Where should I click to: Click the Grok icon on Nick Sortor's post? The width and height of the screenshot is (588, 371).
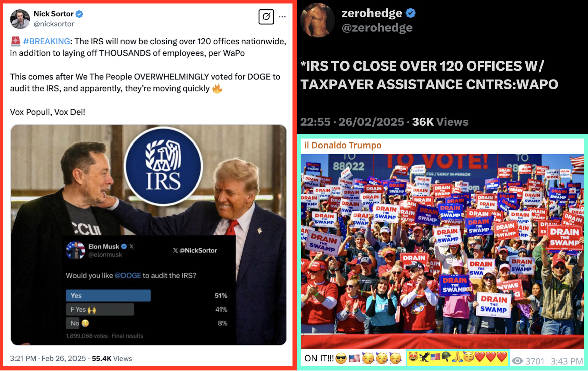[x=266, y=17]
